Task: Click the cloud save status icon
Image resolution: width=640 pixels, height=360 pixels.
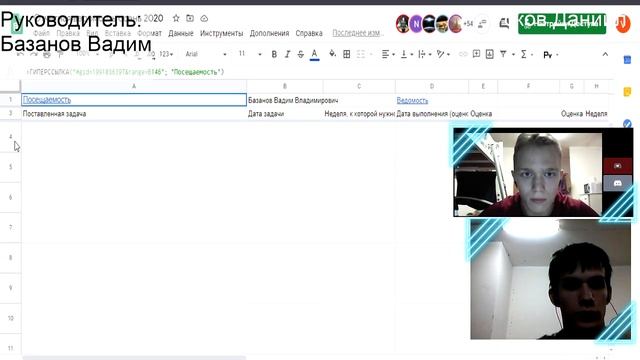Action: click(204, 18)
